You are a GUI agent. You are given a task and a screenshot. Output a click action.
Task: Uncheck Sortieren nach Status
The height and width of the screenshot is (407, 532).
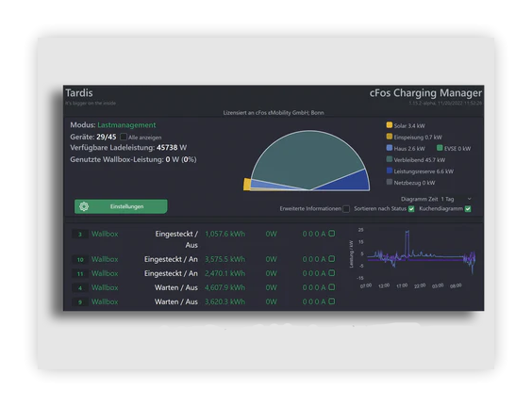[411, 209]
